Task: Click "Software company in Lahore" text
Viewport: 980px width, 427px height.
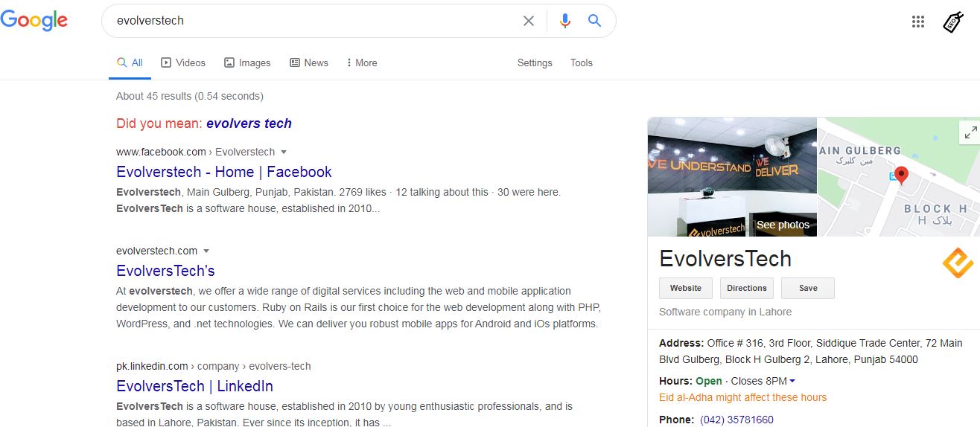Action: tap(725, 312)
